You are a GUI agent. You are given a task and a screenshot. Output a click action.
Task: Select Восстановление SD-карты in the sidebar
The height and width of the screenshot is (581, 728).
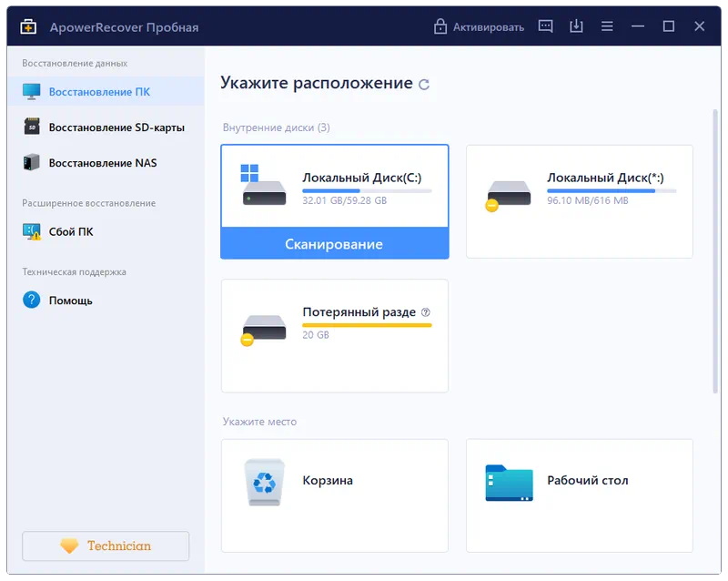(x=106, y=127)
